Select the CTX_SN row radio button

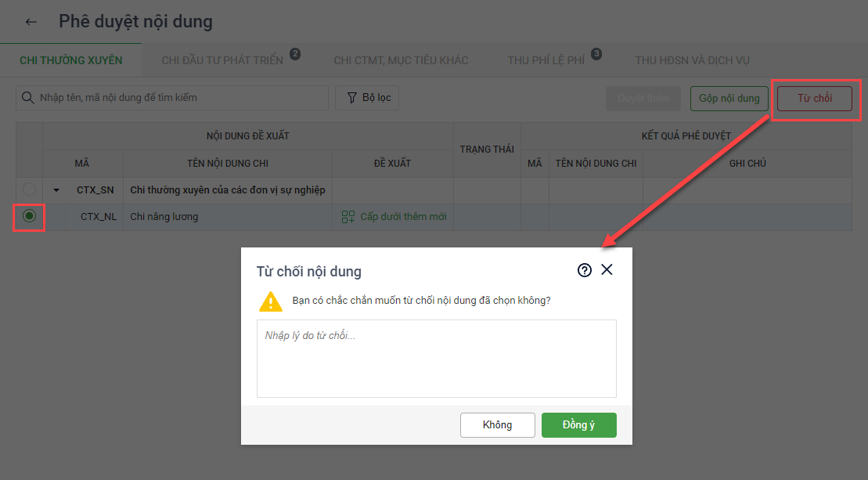29,189
